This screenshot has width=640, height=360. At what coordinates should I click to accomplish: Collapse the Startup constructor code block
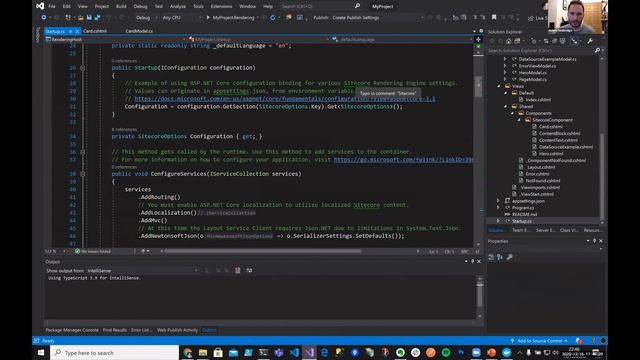click(82, 68)
